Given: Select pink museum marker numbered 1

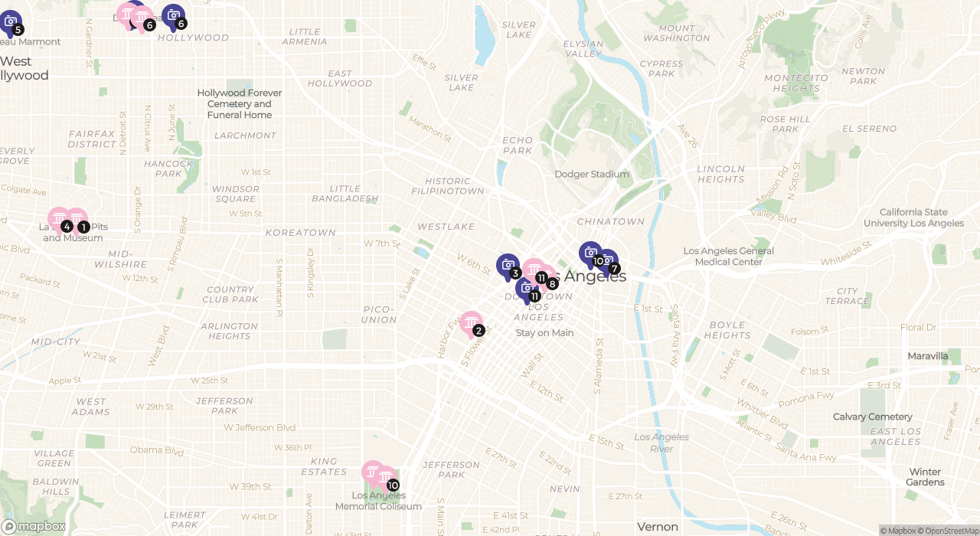Looking at the screenshot, I should [76, 221].
